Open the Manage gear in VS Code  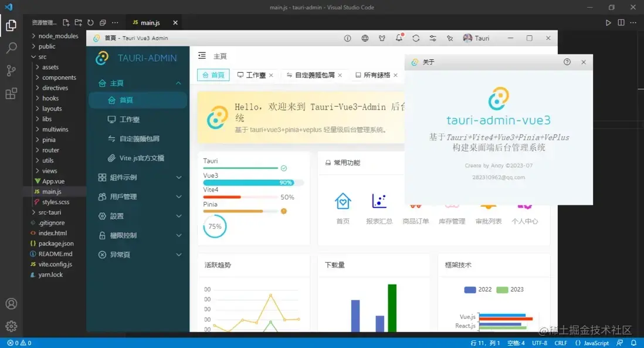(11, 326)
